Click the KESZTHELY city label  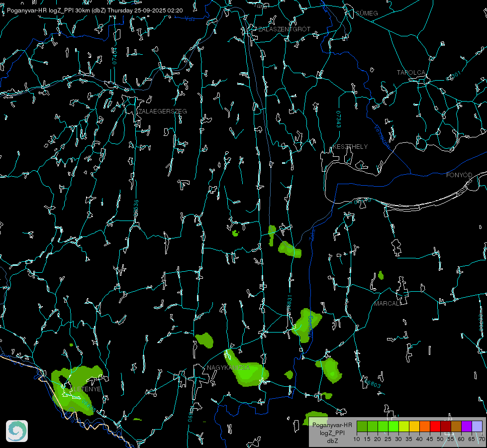click(x=350, y=146)
